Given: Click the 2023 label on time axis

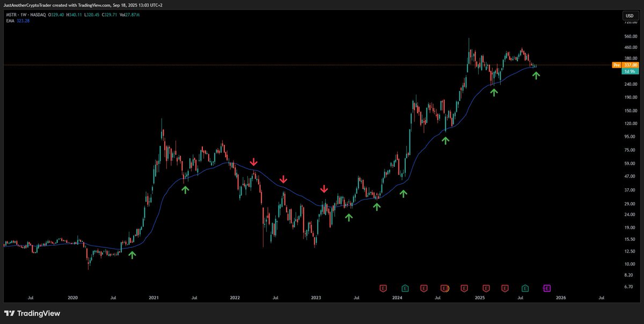Looking at the screenshot, I should tap(316, 297).
